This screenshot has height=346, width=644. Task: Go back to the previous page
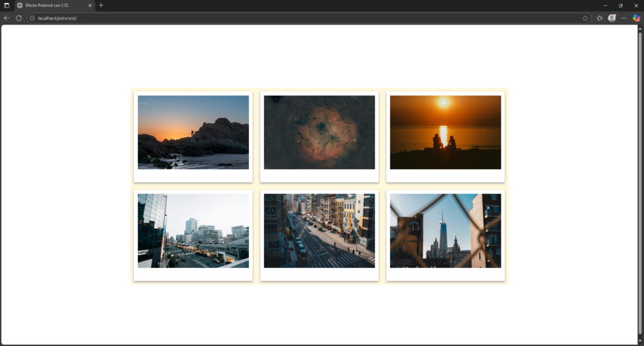(6, 18)
